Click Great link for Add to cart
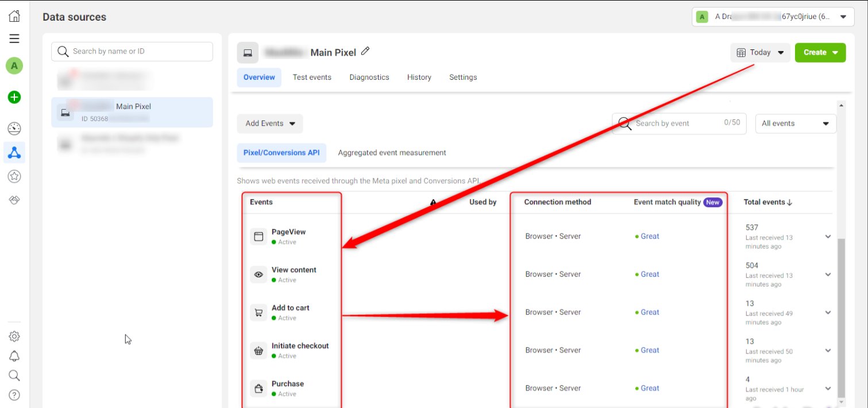 click(x=650, y=312)
